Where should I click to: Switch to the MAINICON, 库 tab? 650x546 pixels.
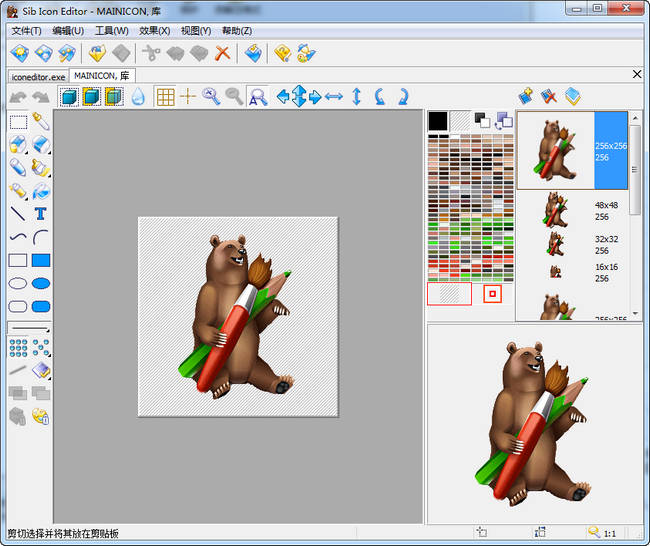pos(102,76)
